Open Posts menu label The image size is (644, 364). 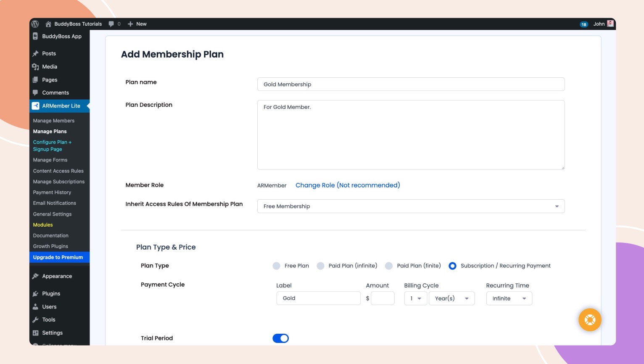[49, 54]
